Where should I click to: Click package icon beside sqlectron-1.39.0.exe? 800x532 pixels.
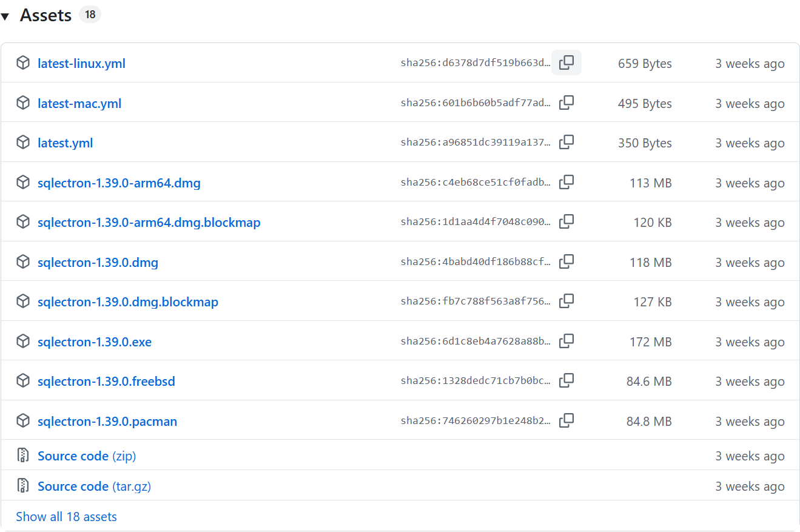point(23,341)
